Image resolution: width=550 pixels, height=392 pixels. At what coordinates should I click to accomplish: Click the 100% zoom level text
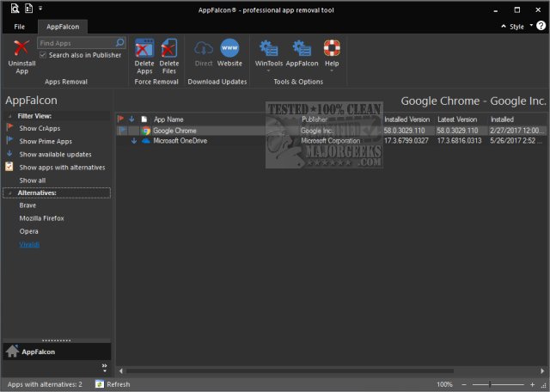[x=444, y=384]
